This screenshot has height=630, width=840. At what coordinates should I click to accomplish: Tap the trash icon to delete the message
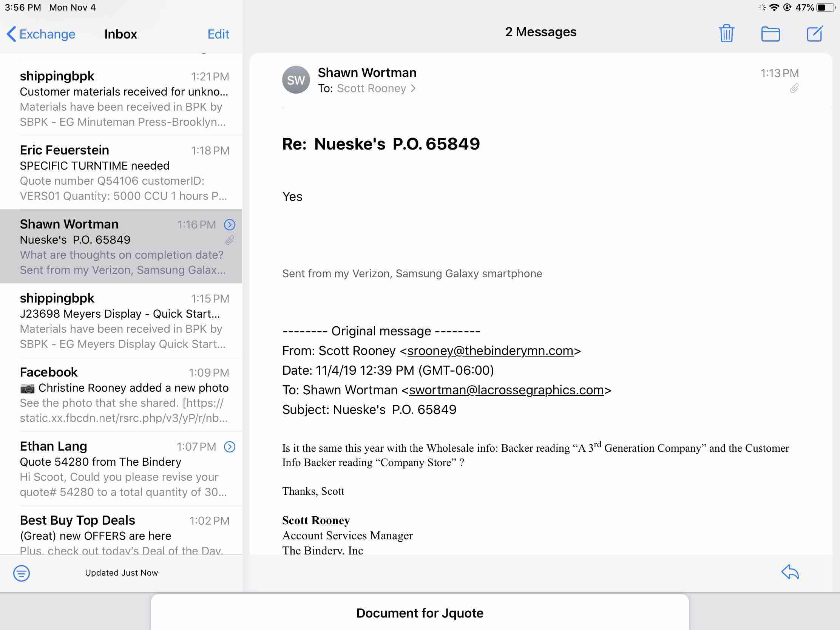[726, 33]
